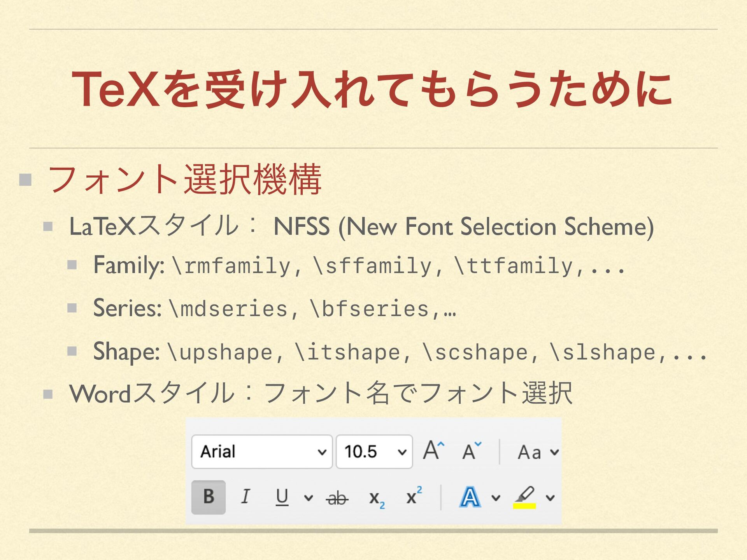Click the slide title TeXを受け入れてもらうために
The image size is (747, 560).
point(372,89)
